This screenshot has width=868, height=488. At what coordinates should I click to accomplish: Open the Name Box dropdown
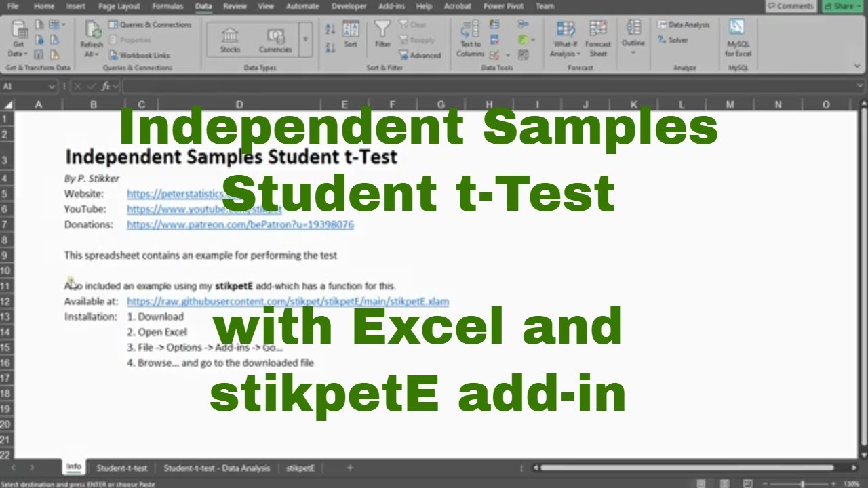point(52,87)
